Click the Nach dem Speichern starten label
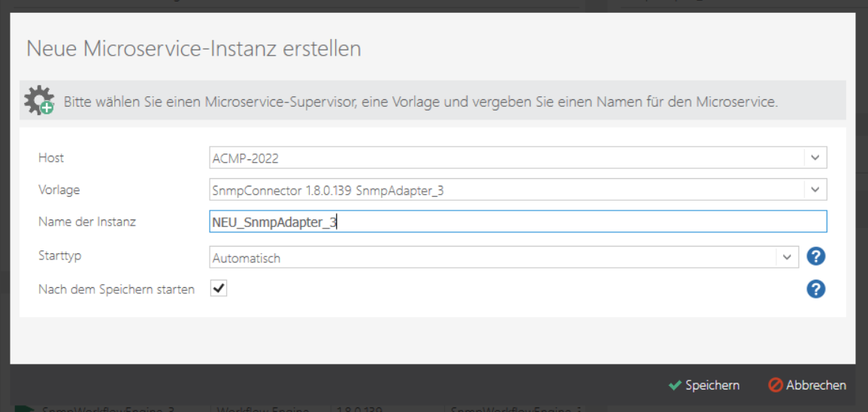 (116, 289)
